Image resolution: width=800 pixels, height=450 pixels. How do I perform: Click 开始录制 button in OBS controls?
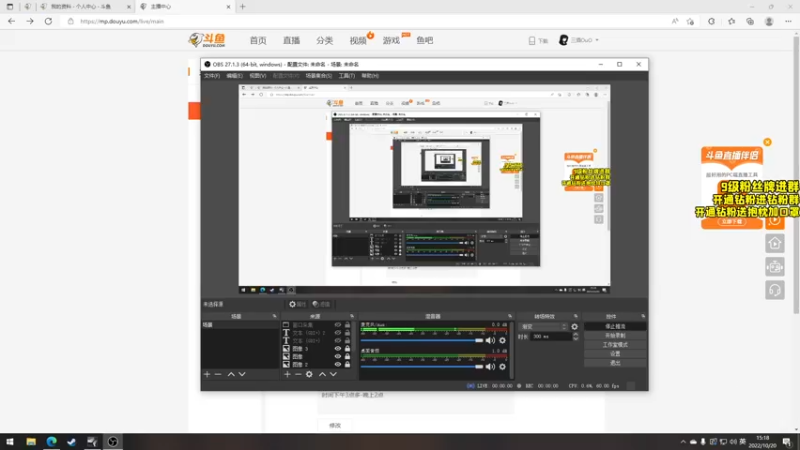coord(615,336)
